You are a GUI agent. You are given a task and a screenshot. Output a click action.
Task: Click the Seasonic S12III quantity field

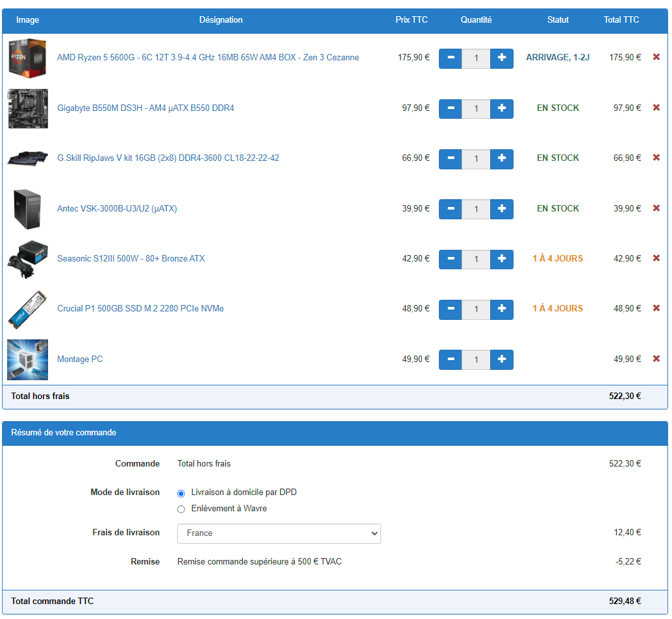click(x=476, y=259)
